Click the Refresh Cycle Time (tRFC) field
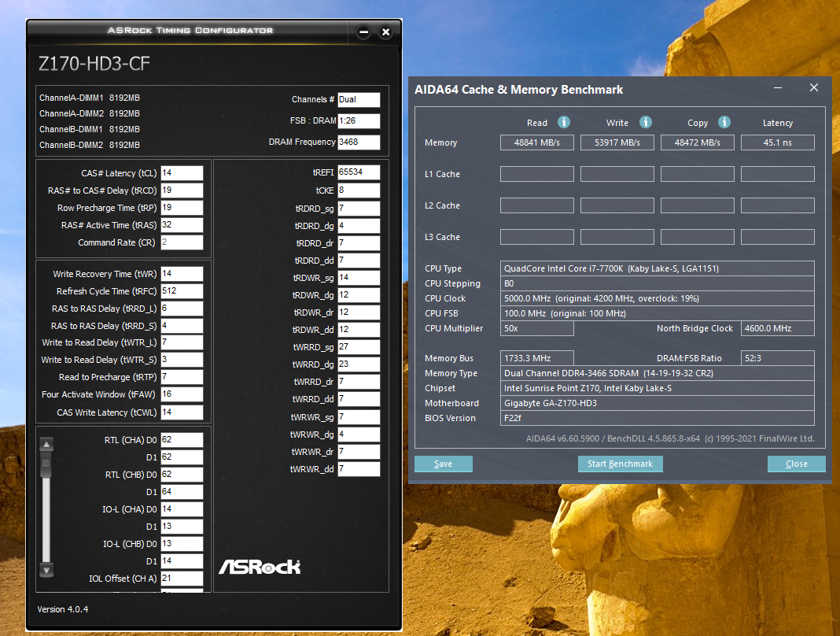Image resolution: width=840 pixels, height=636 pixels. (182, 291)
